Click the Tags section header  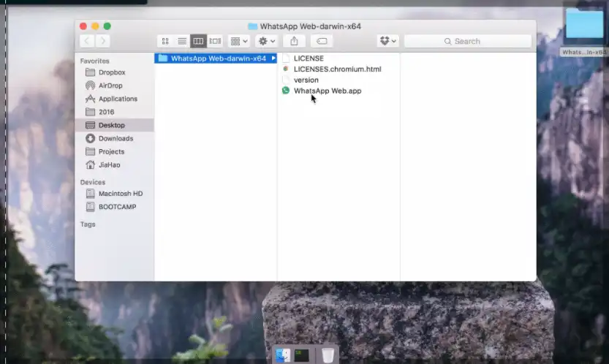click(x=88, y=224)
